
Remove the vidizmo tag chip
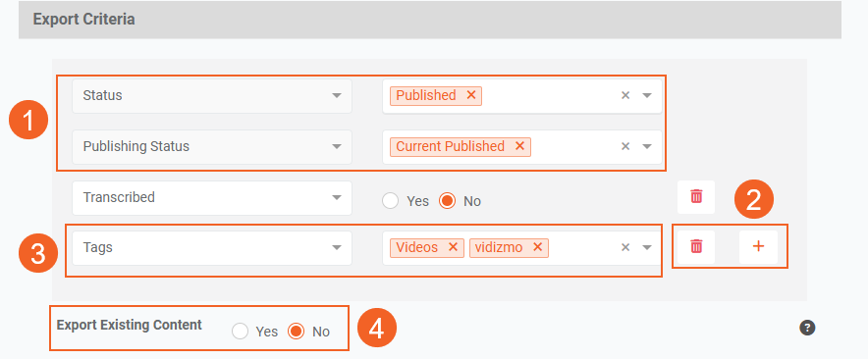(x=537, y=247)
